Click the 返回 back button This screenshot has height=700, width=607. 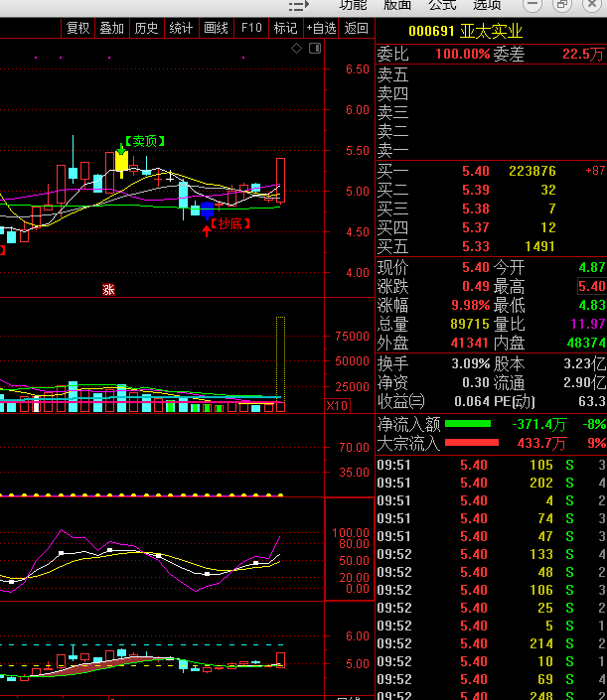click(356, 28)
